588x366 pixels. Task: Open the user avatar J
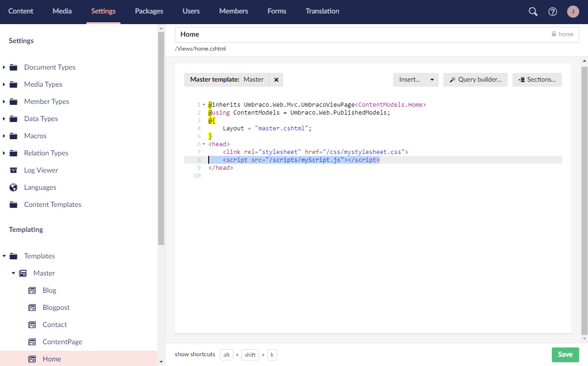573,12
